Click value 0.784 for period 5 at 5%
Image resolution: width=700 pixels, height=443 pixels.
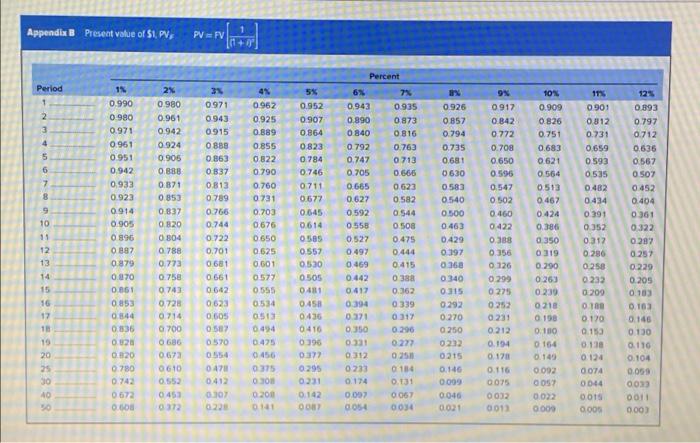[x=311, y=159]
